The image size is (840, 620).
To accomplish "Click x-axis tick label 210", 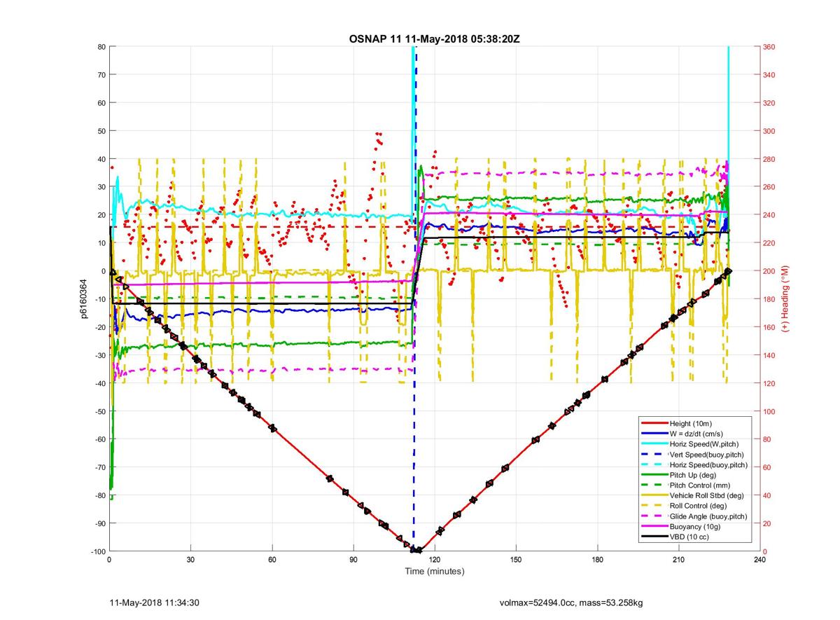I will click(x=678, y=560).
